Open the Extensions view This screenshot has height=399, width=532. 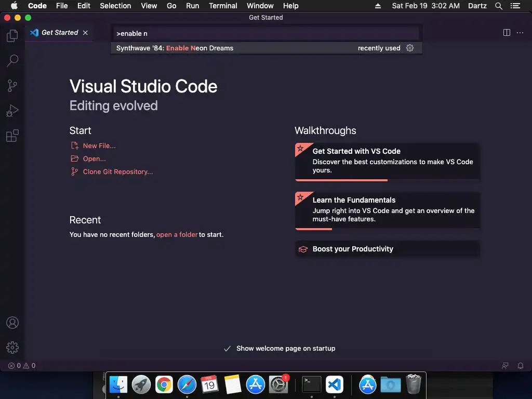[12, 136]
